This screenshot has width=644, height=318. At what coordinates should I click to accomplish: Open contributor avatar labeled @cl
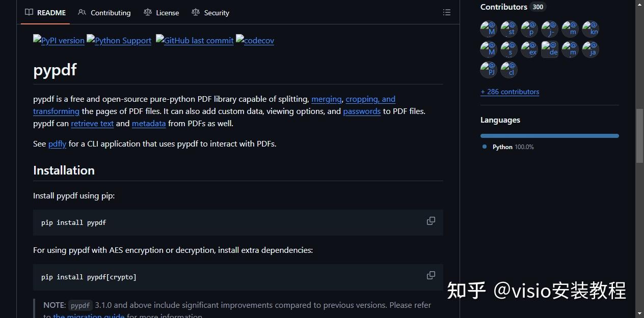point(509,70)
